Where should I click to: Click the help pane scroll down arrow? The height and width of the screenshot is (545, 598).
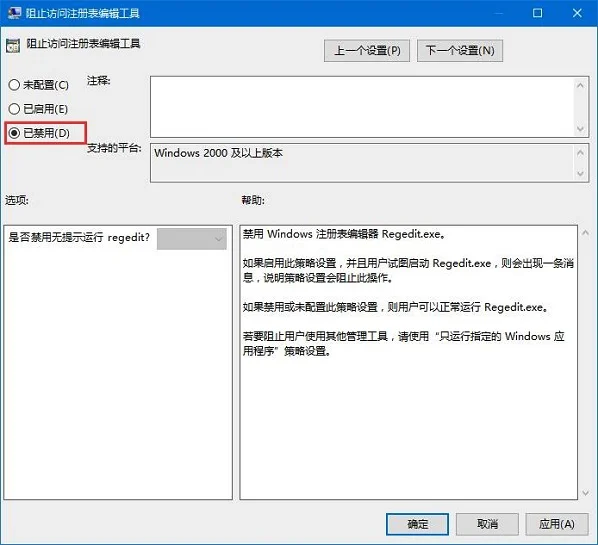585,493
